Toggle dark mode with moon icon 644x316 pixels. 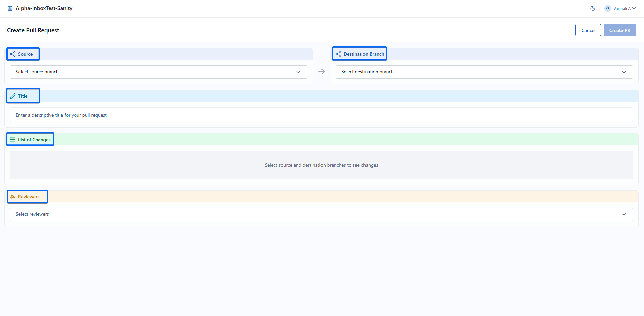tap(593, 8)
